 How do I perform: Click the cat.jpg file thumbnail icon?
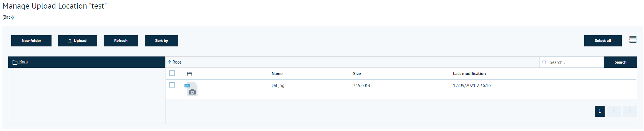point(191,89)
